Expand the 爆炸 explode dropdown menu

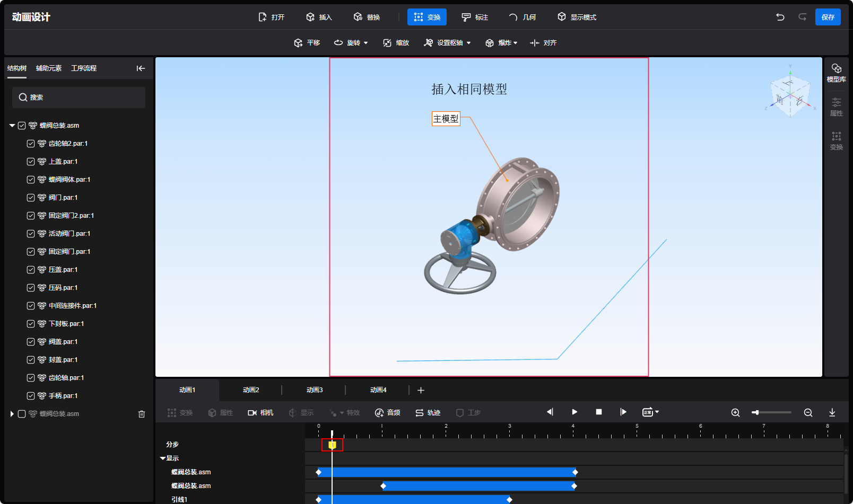tap(515, 43)
